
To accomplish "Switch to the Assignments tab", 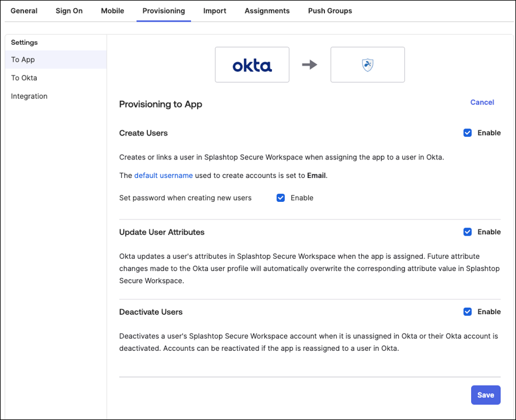I will (x=267, y=11).
